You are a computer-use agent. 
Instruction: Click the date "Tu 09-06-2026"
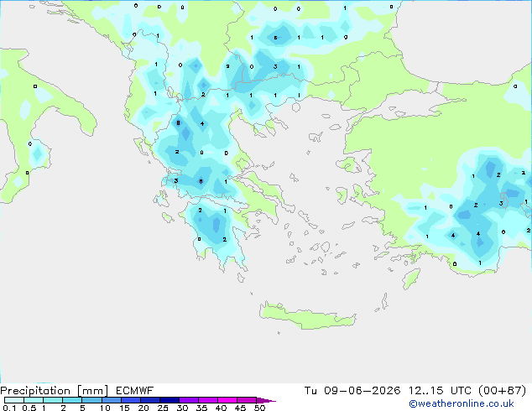tap(352, 391)
